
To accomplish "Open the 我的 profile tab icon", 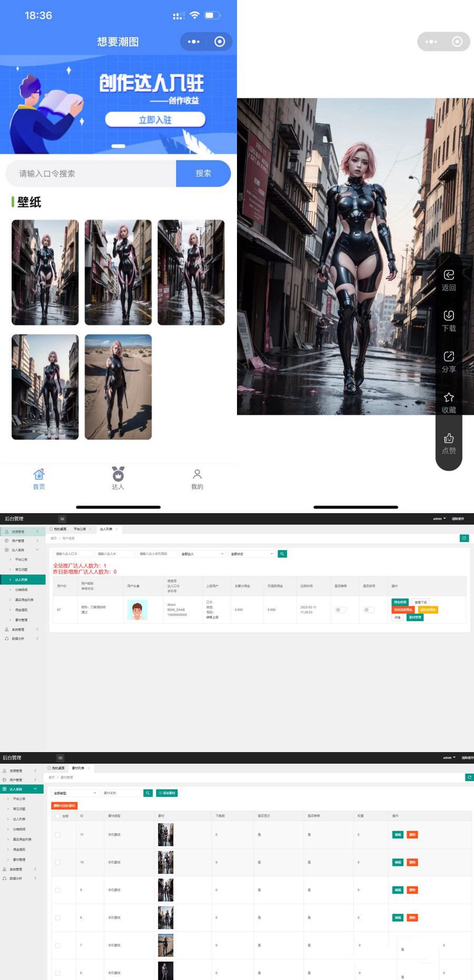I will click(197, 474).
